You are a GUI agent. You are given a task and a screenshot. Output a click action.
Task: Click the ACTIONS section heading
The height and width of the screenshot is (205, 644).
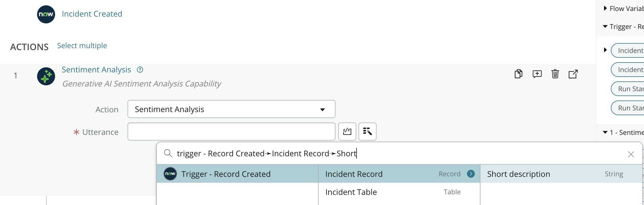[29, 47]
